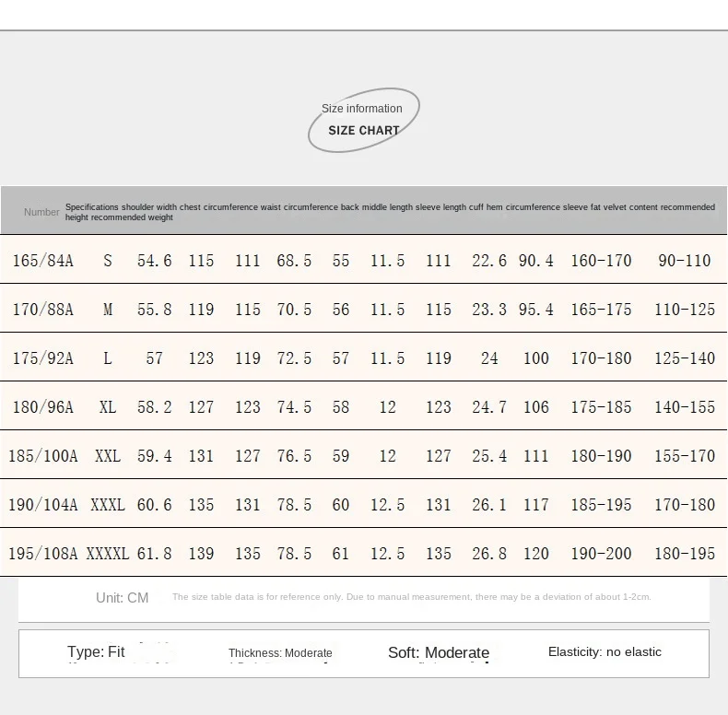Click the L size cell
The width and height of the screenshot is (728, 715).
click(x=108, y=358)
